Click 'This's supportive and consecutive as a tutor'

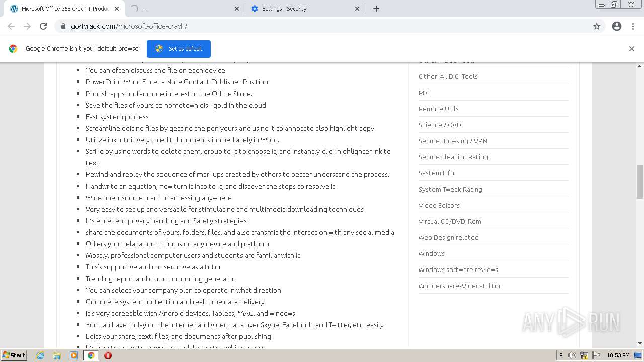[x=153, y=267]
